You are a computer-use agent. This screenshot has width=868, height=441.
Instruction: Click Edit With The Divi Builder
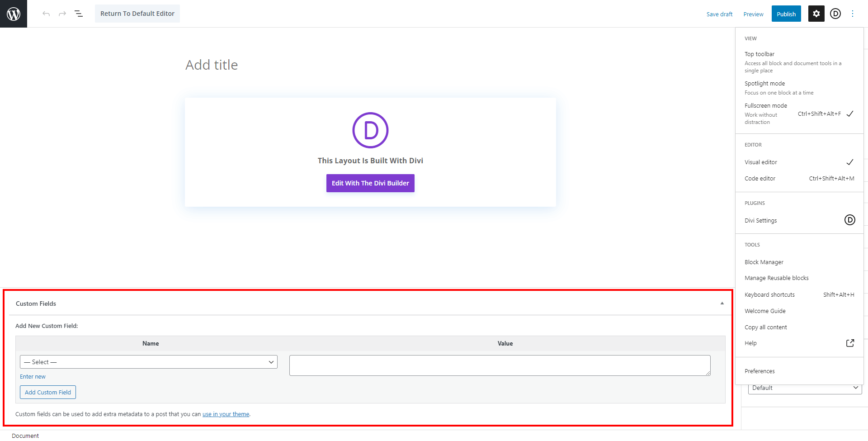(370, 183)
